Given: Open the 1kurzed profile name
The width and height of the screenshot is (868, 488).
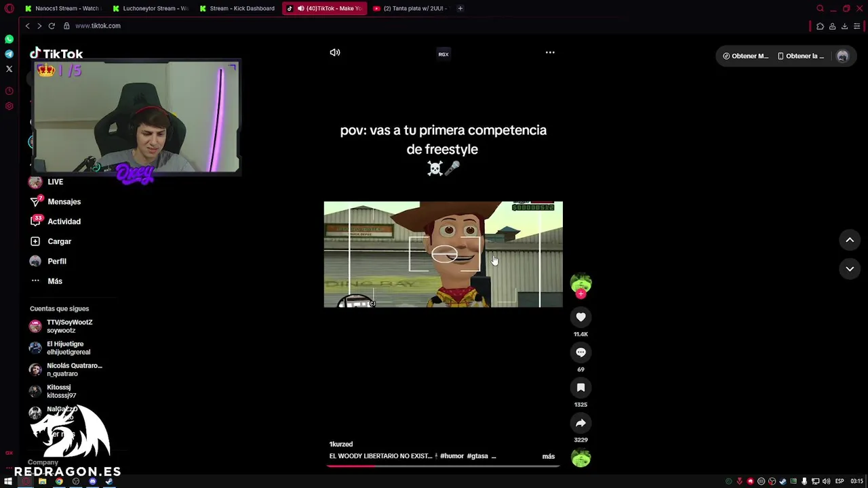Looking at the screenshot, I should [341, 444].
